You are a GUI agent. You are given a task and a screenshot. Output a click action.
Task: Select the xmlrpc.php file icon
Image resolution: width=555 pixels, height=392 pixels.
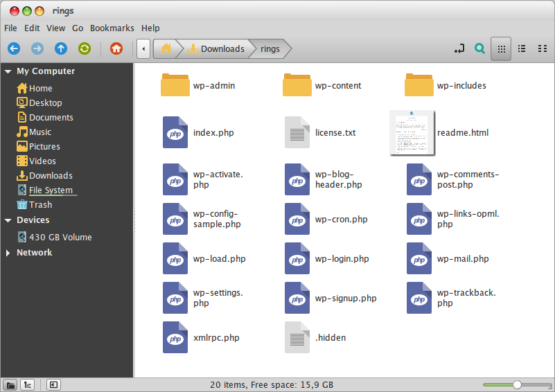(175, 337)
